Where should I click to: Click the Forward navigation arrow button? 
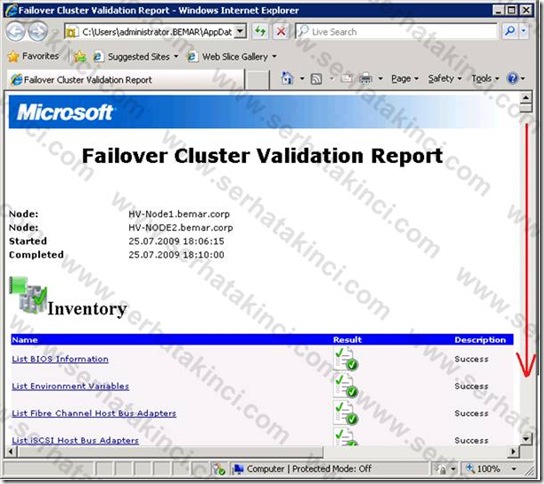pyautogui.click(x=38, y=32)
